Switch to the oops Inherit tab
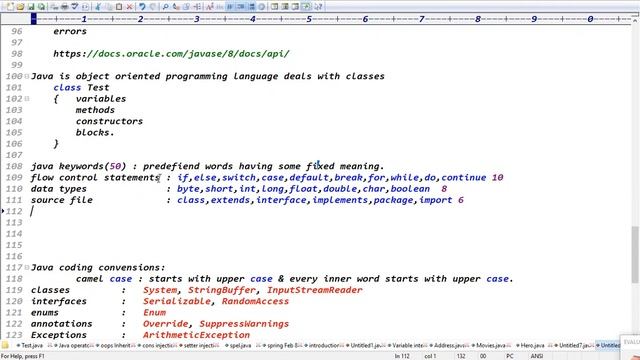 116,345
